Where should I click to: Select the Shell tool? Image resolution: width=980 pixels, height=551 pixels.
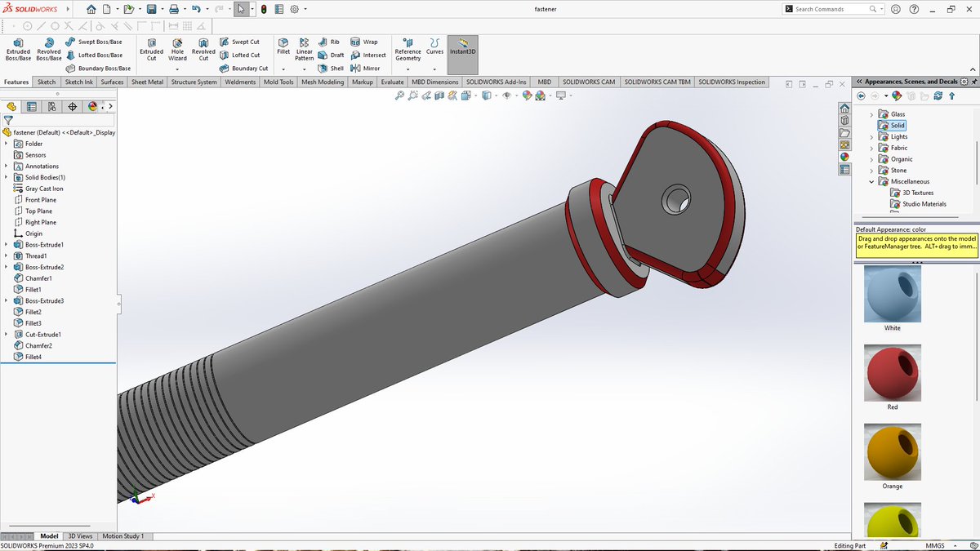tap(332, 69)
